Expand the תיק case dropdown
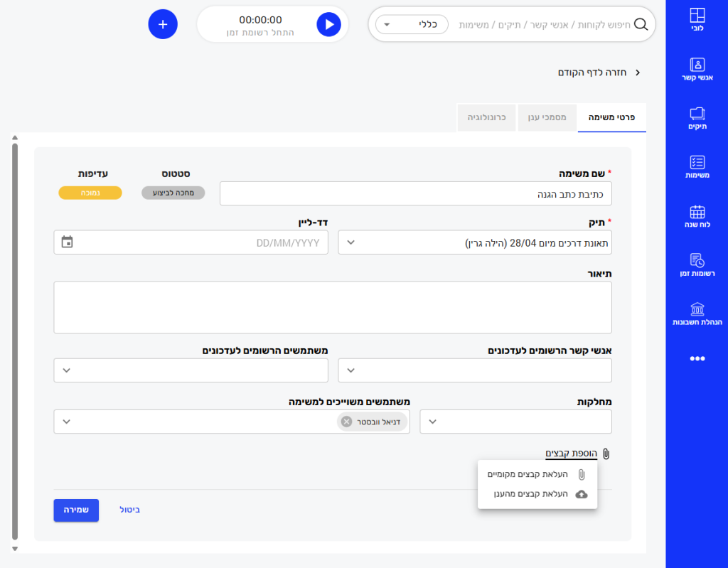Image resolution: width=728 pixels, height=568 pixels. click(x=350, y=242)
